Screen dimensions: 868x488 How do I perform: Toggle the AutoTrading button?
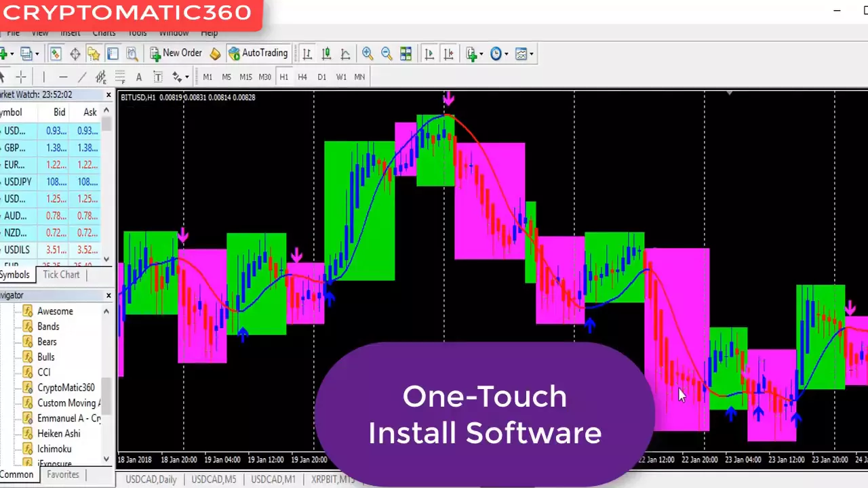coord(258,53)
